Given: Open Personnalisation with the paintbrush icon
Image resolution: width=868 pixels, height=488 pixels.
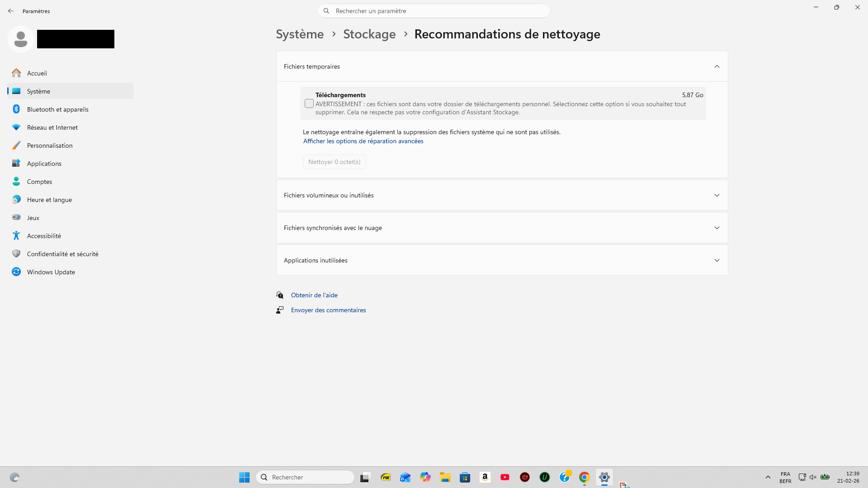Looking at the screenshot, I should click(x=16, y=145).
